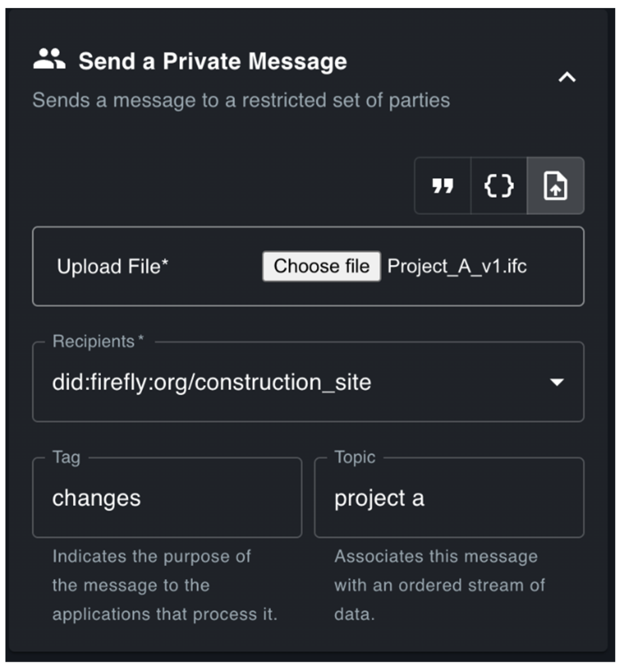Image resolution: width=623 pixels, height=672 pixels.
Task: Focus the Tag field containing changes
Action: (167, 498)
